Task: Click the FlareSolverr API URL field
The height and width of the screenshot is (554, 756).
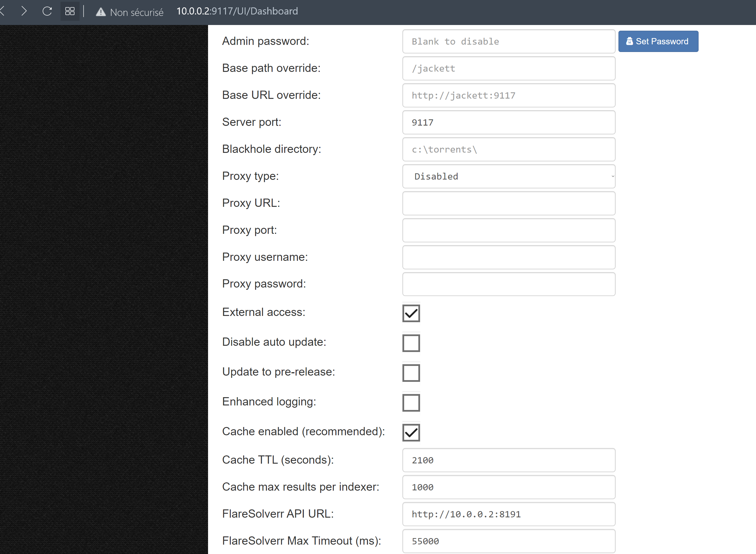Action: click(508, 514)
